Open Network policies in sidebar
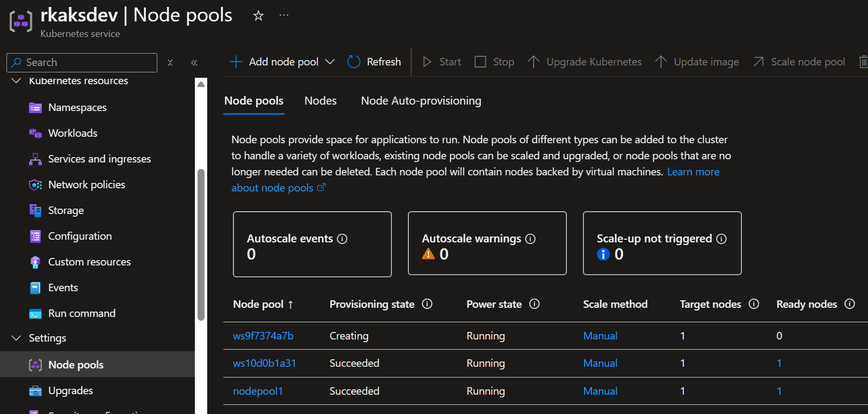 pyautogui.click(x=86, y=185)
